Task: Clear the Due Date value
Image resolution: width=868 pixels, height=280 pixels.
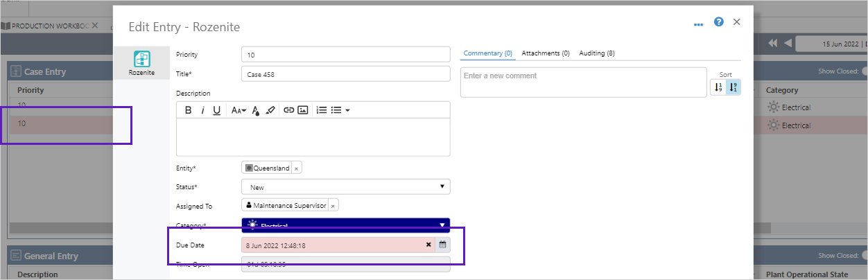Action: (x=428, y=245)
